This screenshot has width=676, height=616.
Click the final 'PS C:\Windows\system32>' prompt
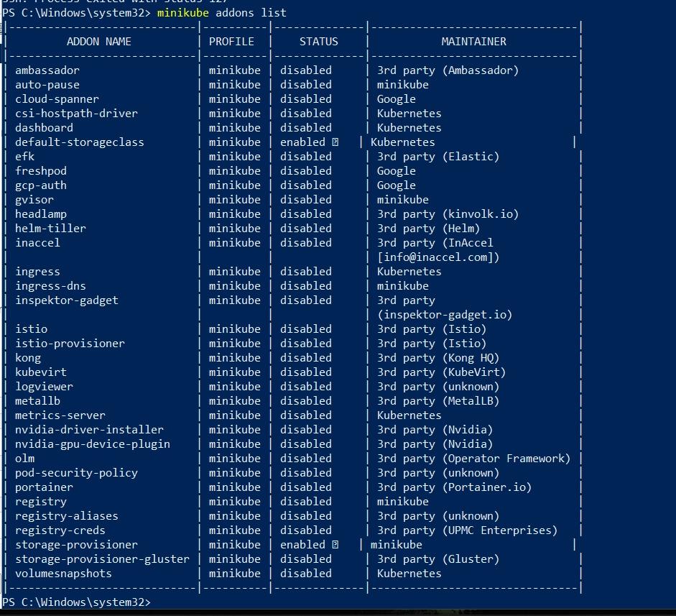click(x=76, y=602)
